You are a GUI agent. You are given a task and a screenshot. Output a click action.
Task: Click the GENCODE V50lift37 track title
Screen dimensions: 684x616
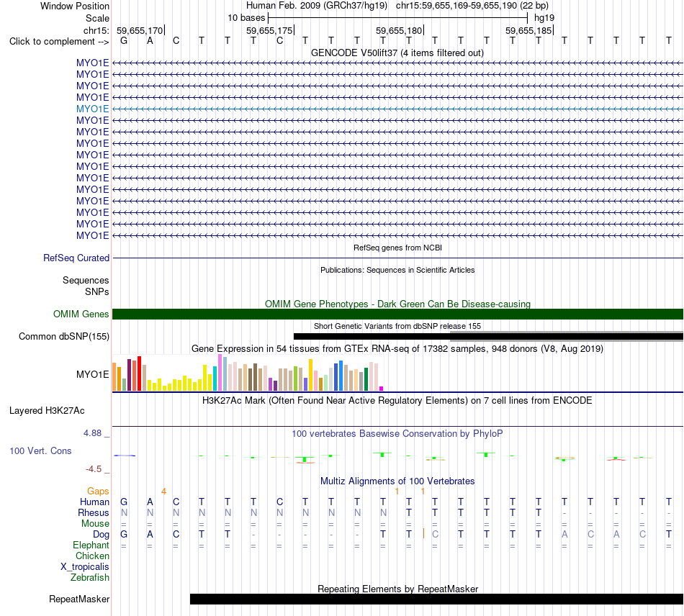pyautogui.click(x=397, y=53)
